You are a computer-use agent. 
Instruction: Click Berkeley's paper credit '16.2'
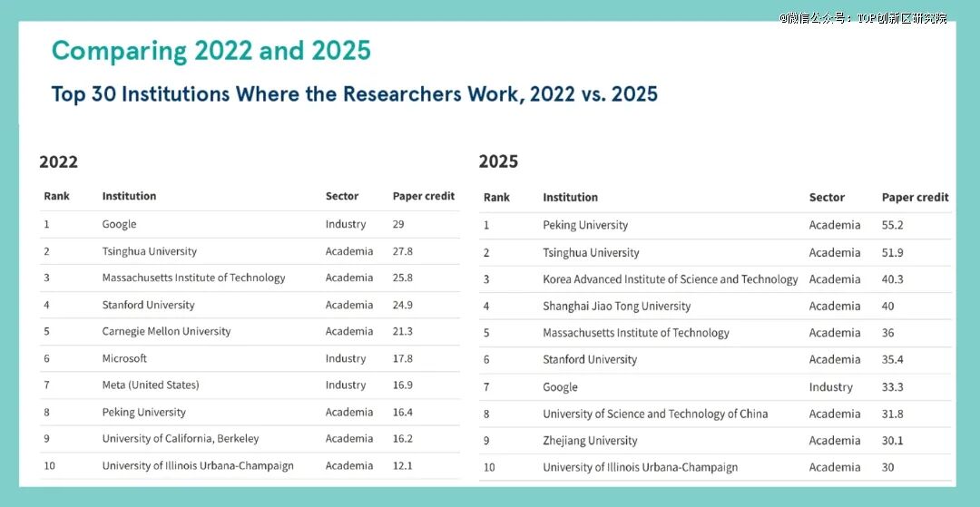(x=403, y=439)
